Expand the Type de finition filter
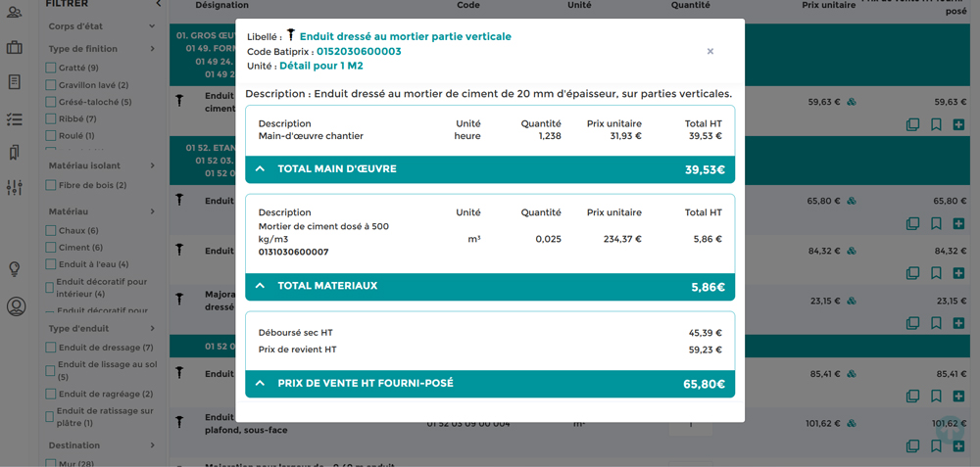The image size is (980, 467). pos(152,49)
